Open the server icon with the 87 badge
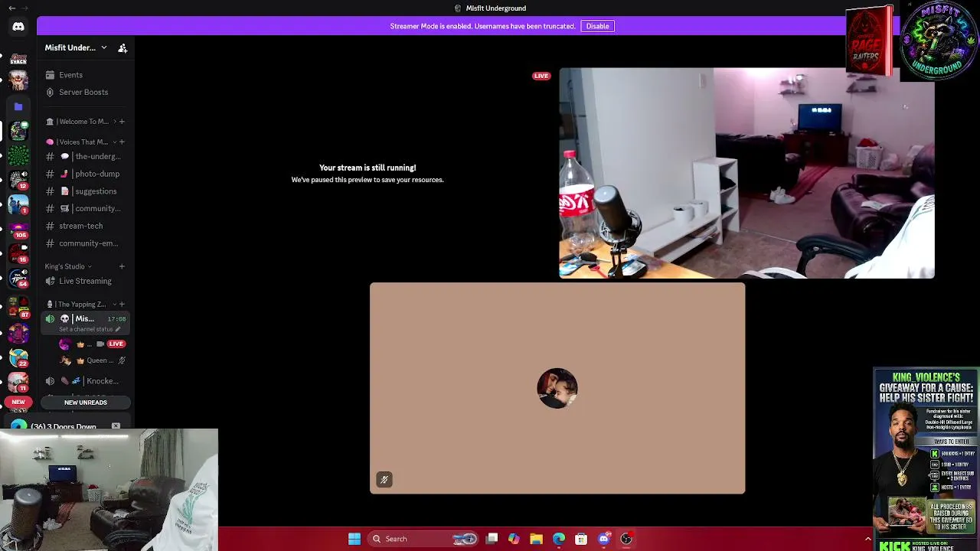Image resolution: width=980 pixels, height=551 pixels. pos(18,308)
